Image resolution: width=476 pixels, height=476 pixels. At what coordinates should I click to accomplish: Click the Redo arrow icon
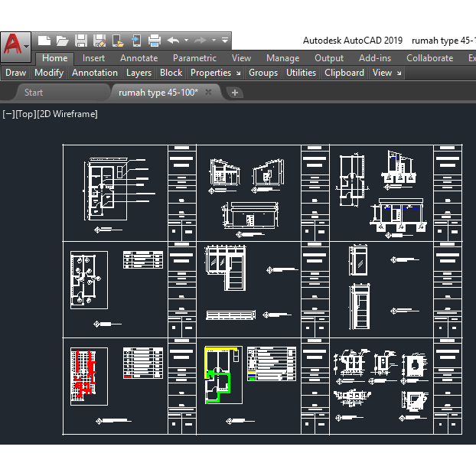(200, 41)
